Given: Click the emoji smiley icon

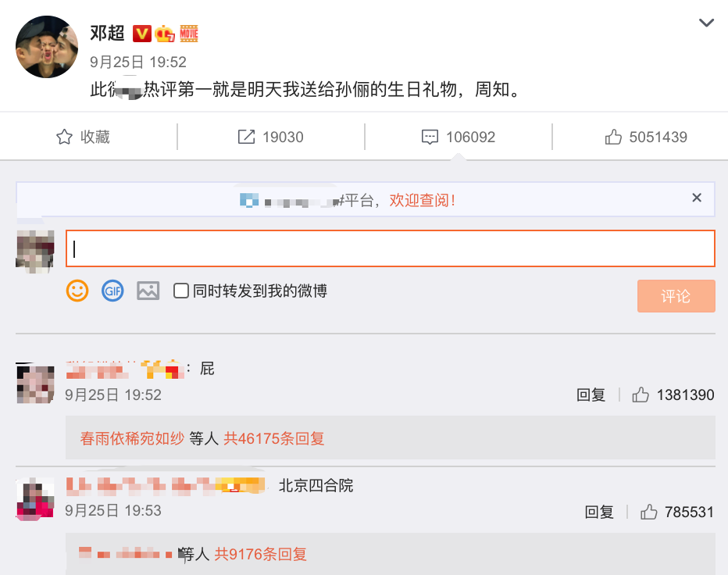Looking at the screenshot, I should pos(77,291).
